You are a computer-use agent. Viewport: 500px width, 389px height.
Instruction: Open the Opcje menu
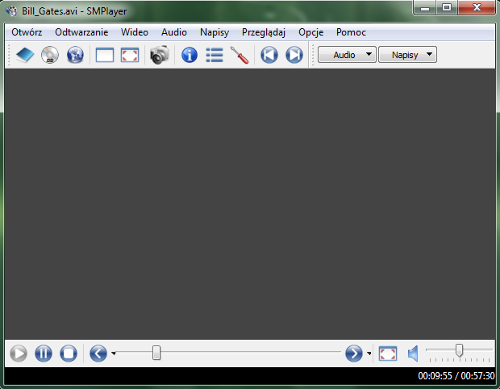coord(311,32)
